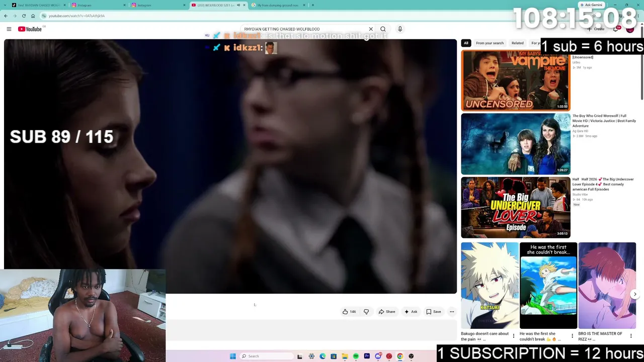Open The Big Undercover Lover thumbnail

515,207
